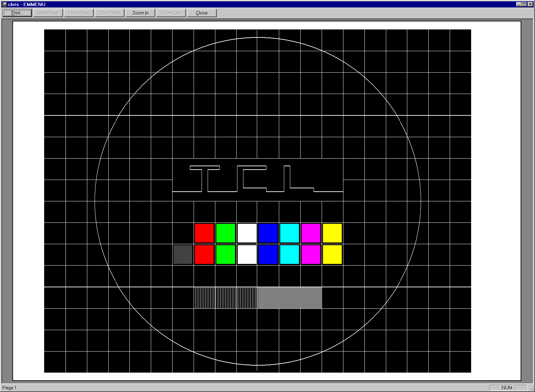
Task: Select the bottom row cyan square
Action: 290,255
